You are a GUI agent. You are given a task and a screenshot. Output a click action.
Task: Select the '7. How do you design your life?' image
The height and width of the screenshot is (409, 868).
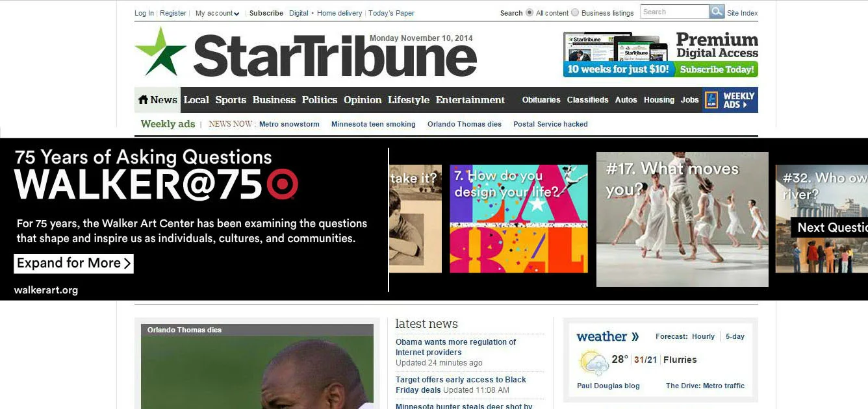click(x=518, y=219)
